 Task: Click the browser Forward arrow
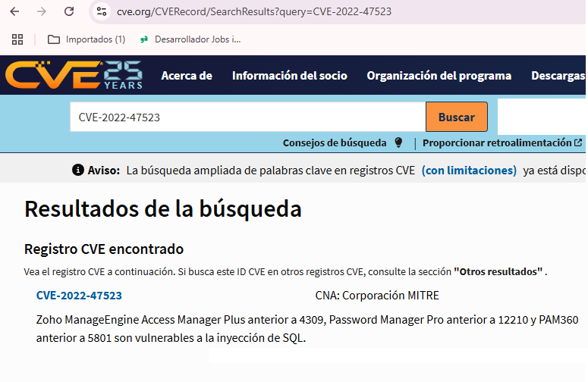pos(42,11)
